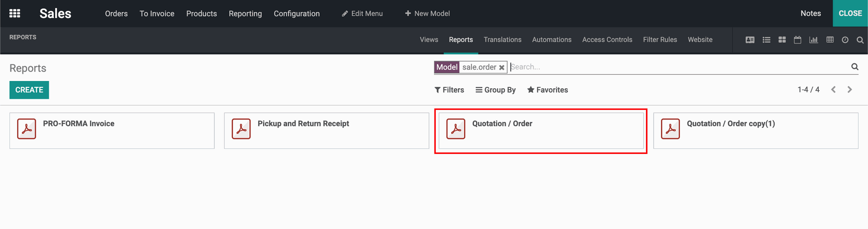
Task: Switch to list view icon
Action: pos(766,40)
